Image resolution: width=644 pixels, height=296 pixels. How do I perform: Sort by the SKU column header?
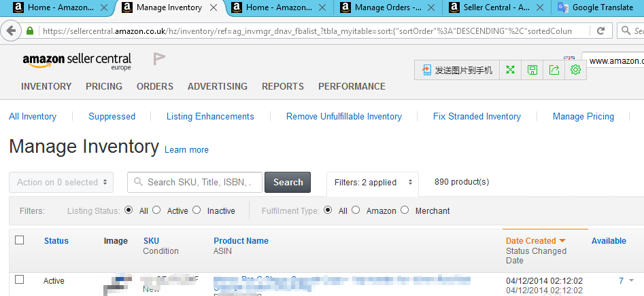pyautogui.click(x=151, y=241)
